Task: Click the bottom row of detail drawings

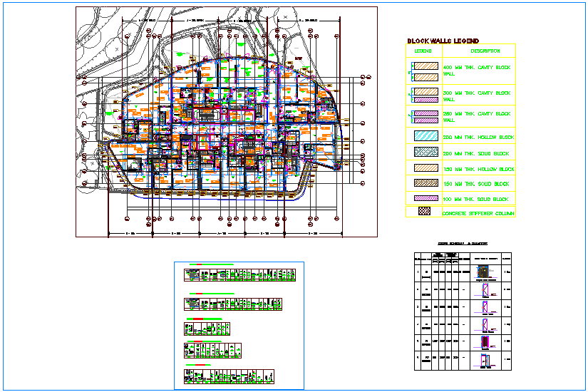Action: pyautogui.click(x=229, y=376)
